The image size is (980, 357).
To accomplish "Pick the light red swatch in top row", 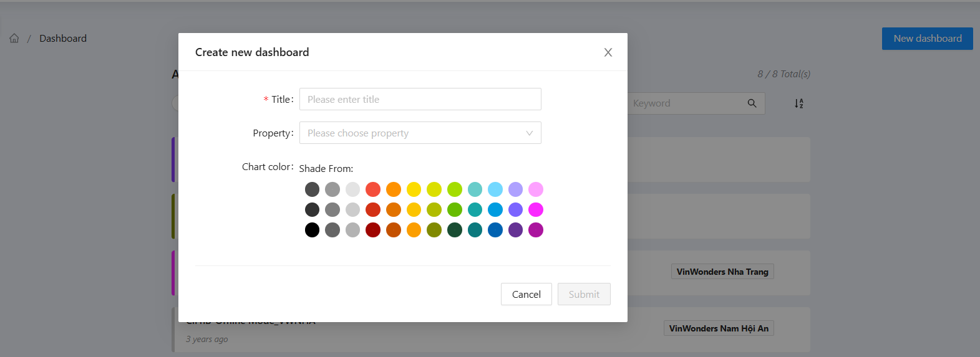I will (x=373, y=189).
